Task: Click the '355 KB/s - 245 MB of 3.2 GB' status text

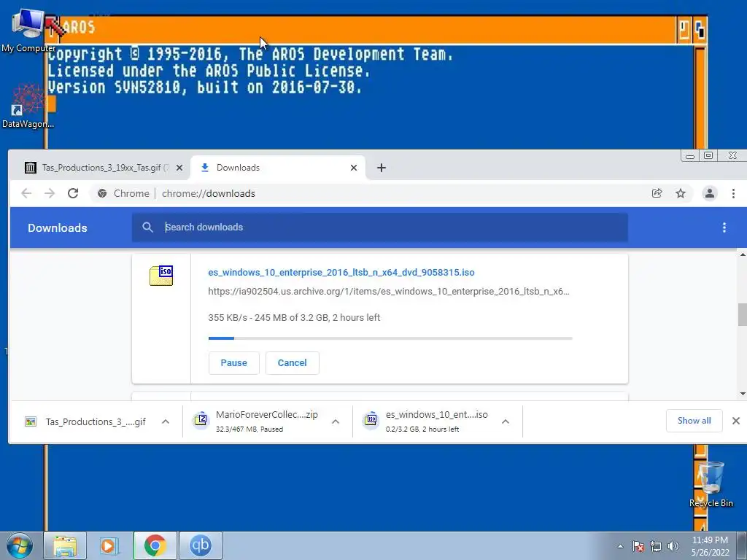Action: pos(294,318)
